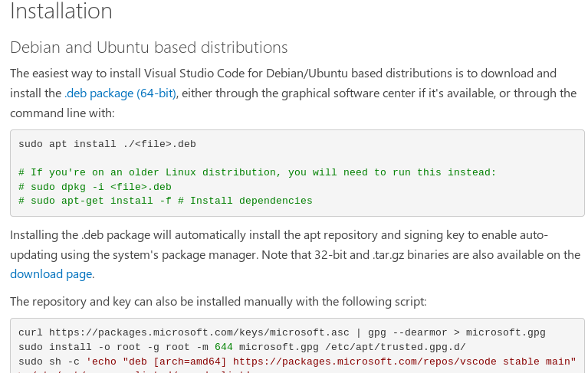This screenshot has height=373, width=588.
Task: Click the paragraph starting 'Installing the .deb package'
Action: [295, 254]
